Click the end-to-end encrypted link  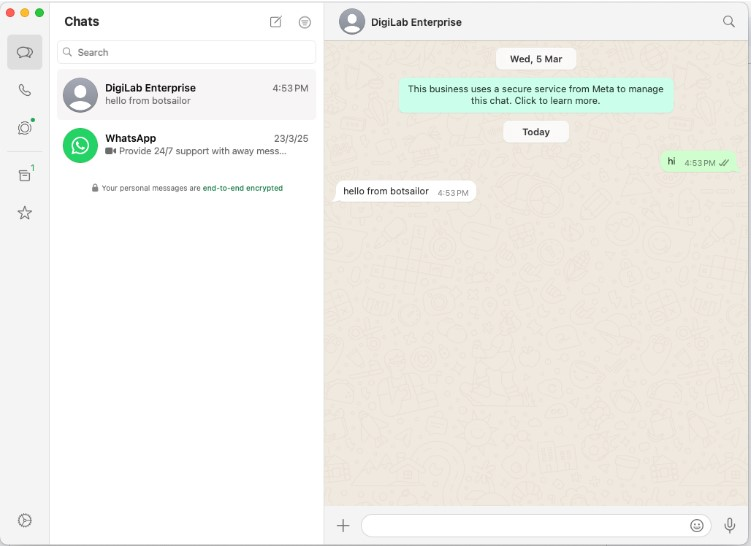click(x=243, y=188)
